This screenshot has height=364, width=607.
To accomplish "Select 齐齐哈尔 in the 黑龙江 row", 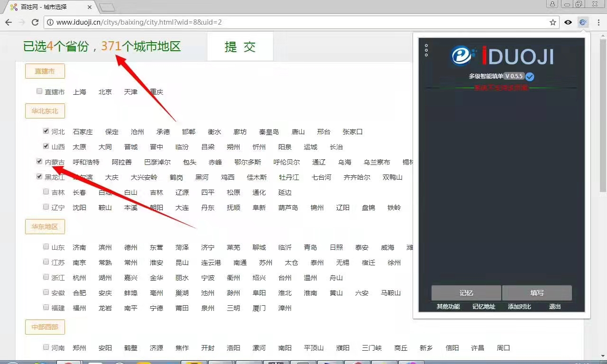I will (357, 177).
